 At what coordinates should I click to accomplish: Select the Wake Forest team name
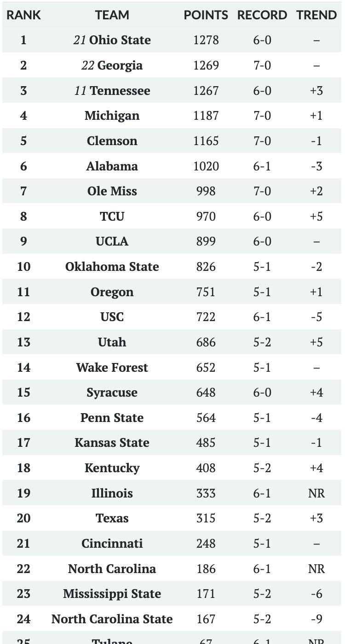tap(112, 368)
